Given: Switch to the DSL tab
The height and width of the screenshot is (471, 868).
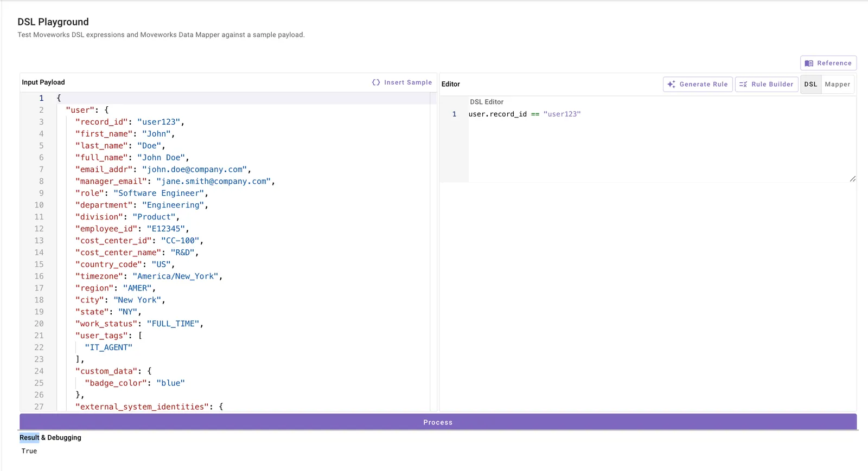Looking at the screenshot, I should (x=810, y=85).
